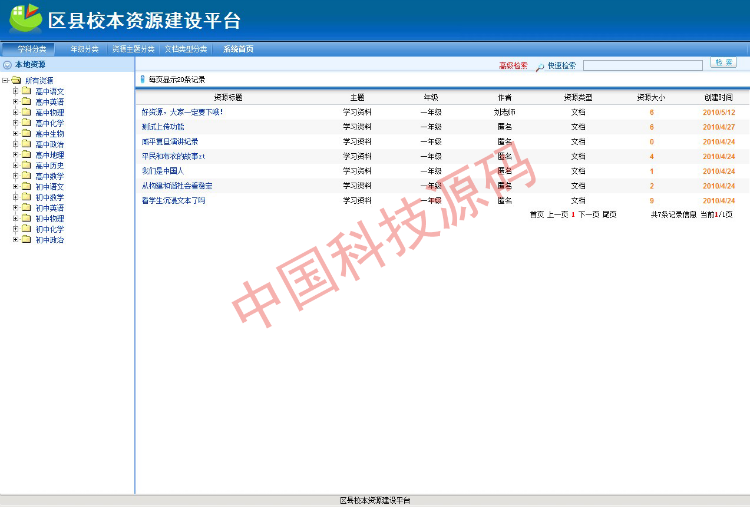
Task: Select the 高中化学 tree label
Action: click(x=50, y=123)
